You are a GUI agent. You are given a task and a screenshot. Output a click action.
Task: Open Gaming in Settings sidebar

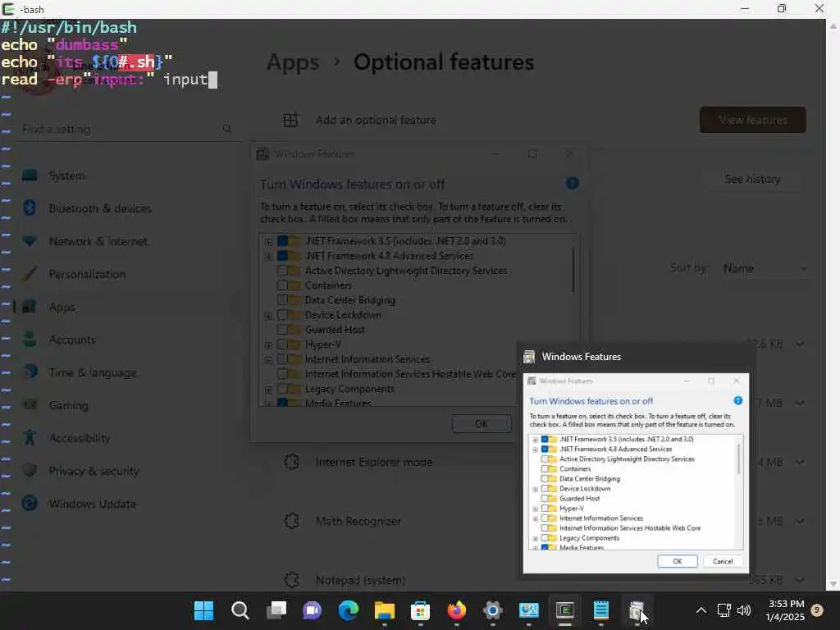point(69,405)
